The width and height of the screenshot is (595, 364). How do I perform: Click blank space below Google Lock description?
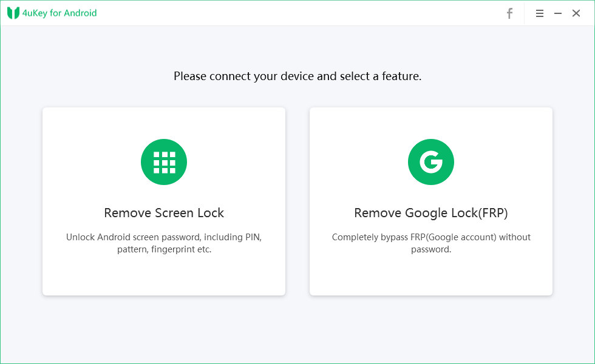point(431,276)
